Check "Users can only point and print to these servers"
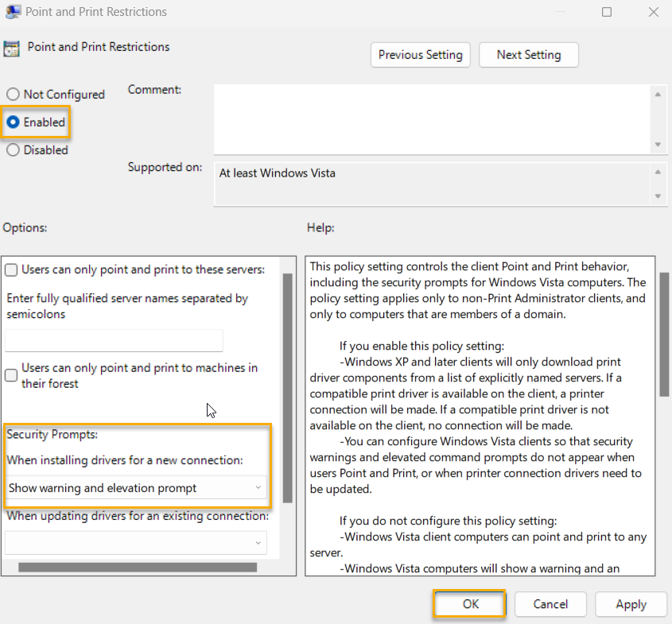The height and width of the screenshot is (624, 672). (11, 269)
